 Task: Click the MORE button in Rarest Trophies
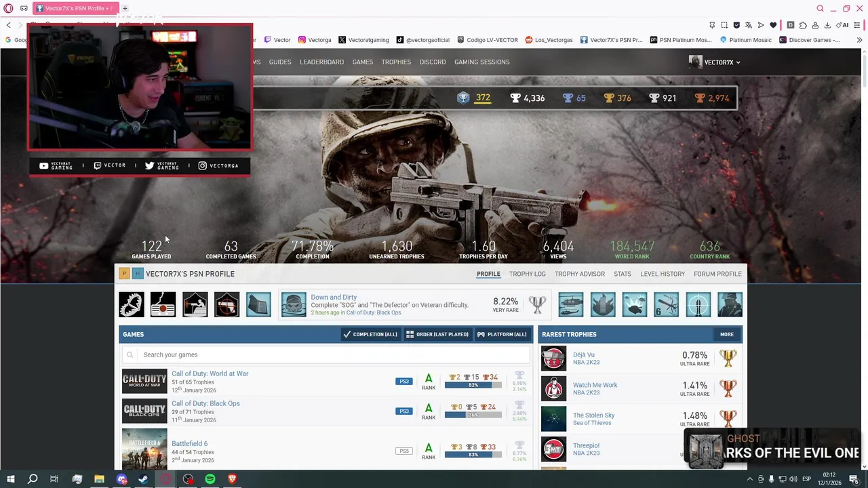click(x=727, y=334)
